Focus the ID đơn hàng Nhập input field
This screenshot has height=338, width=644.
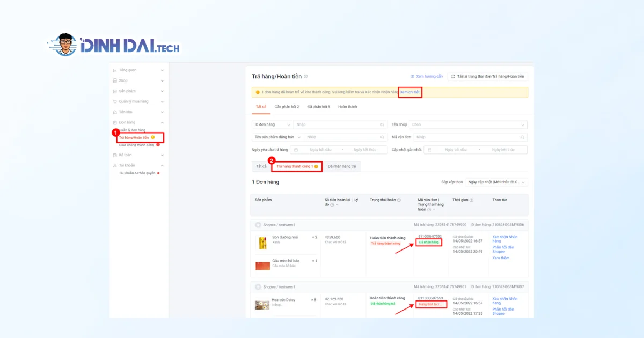tap(340, 124)
